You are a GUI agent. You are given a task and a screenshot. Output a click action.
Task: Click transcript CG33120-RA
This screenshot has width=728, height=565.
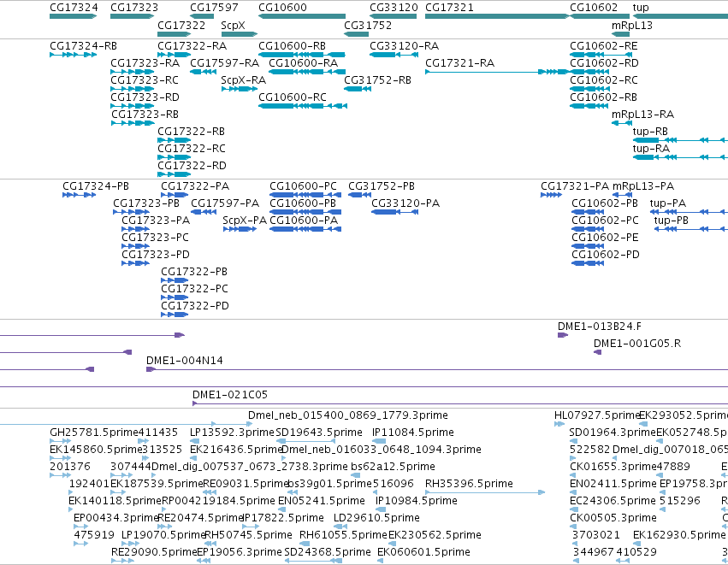[404, 46]
